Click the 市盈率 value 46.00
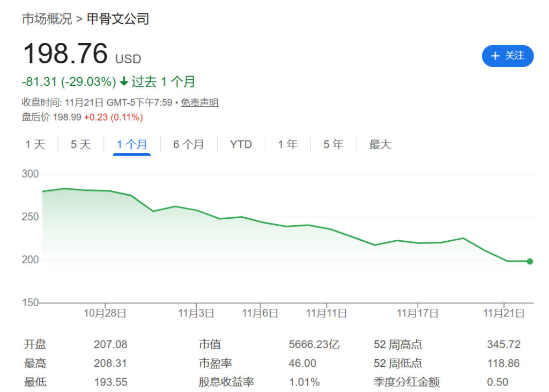This screenshot has width=549, height=392. point(302,363)
